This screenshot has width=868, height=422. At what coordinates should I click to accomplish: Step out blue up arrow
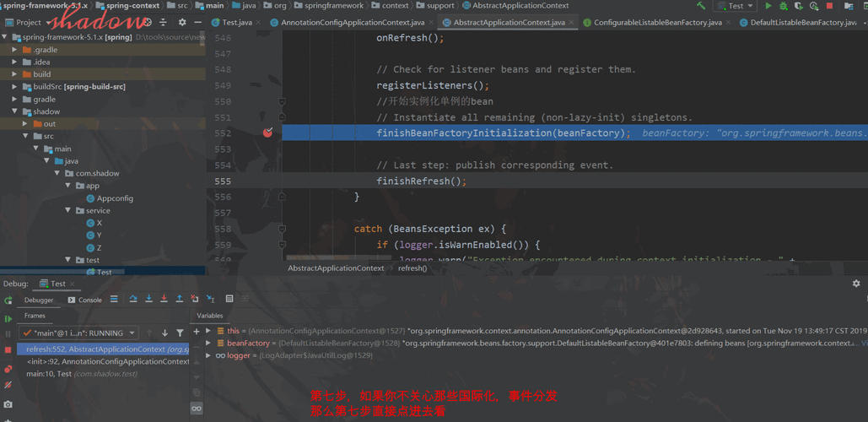click(x=180, y=299)
